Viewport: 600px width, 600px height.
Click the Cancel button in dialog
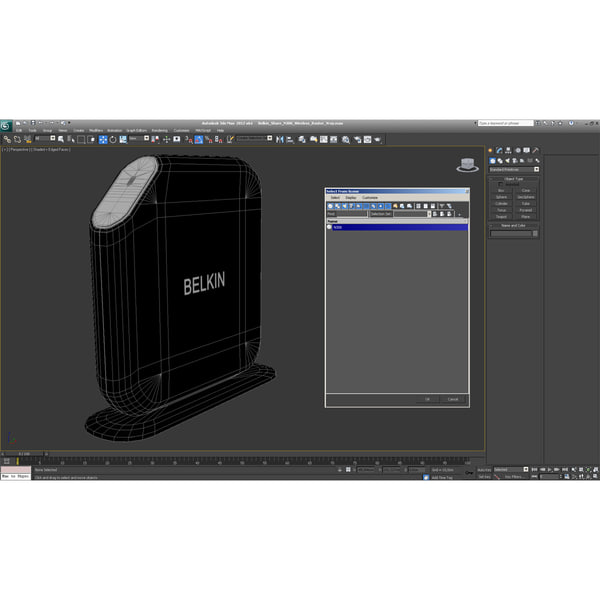point(452,399)
